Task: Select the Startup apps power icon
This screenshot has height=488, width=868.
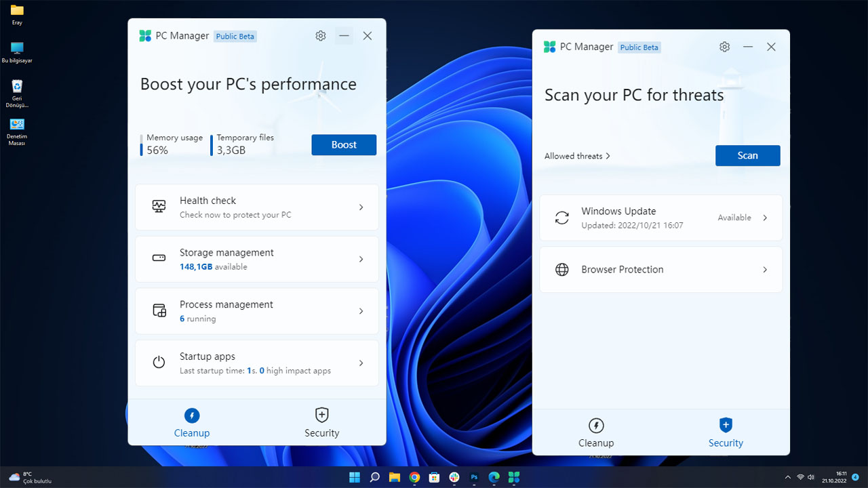Action: click(158, 362)
